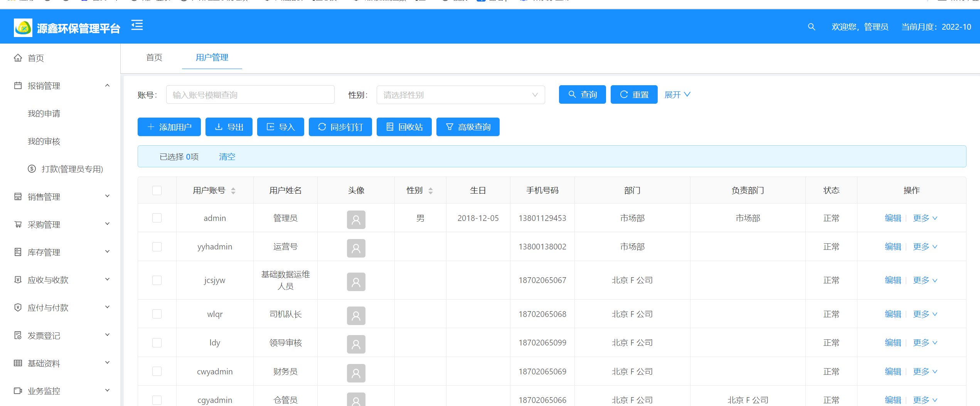Screen dimensions: 980x406
Task: Click the cart icon beside 采购管理
Action: 18,224
